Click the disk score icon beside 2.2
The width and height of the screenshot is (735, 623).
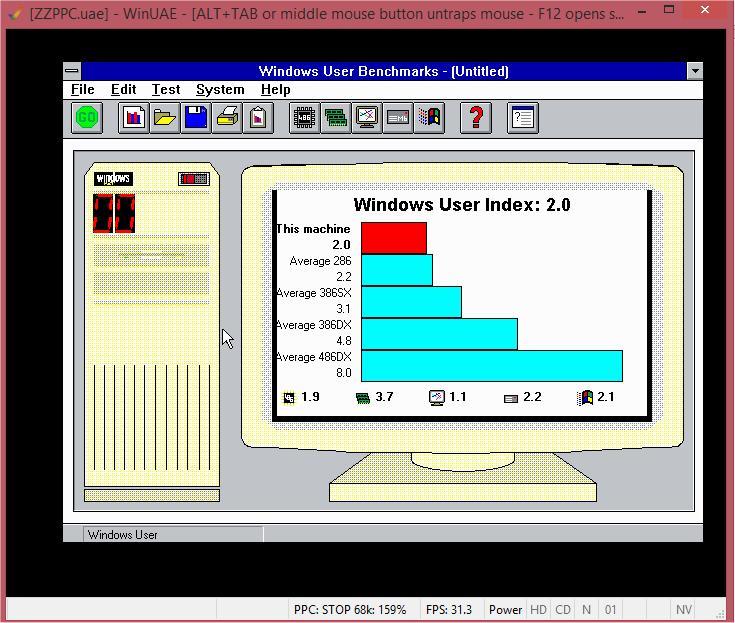coord(510,398)
